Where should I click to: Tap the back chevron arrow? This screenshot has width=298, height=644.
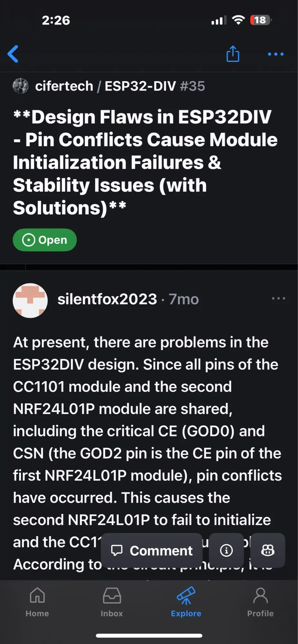[x=13, y=54]
